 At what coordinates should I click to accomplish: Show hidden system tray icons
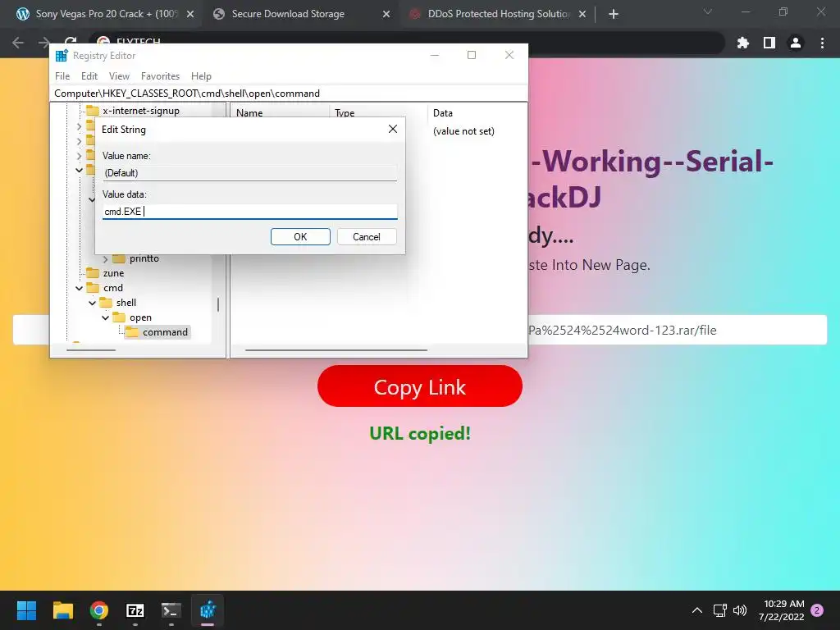(697, 610)
